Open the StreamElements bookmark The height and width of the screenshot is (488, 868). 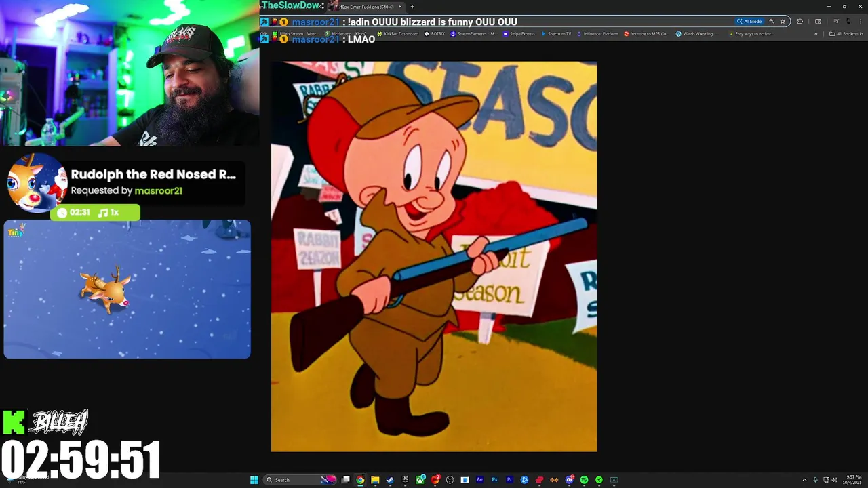click(x=473, y=33)
